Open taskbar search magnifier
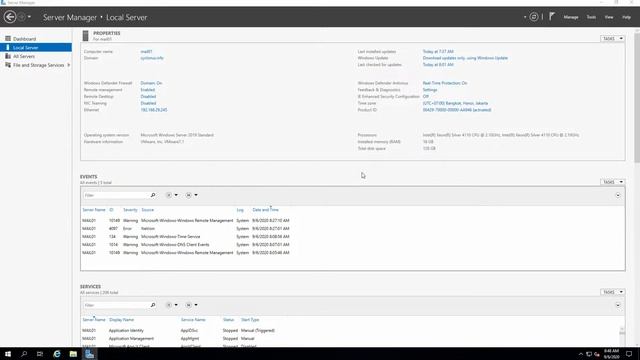The image size is (640, 360). pyautogui.click(x=24, y=354)
